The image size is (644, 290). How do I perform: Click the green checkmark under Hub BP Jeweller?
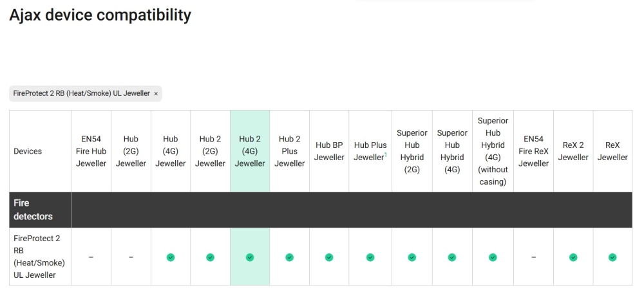[x=329, y=257]
